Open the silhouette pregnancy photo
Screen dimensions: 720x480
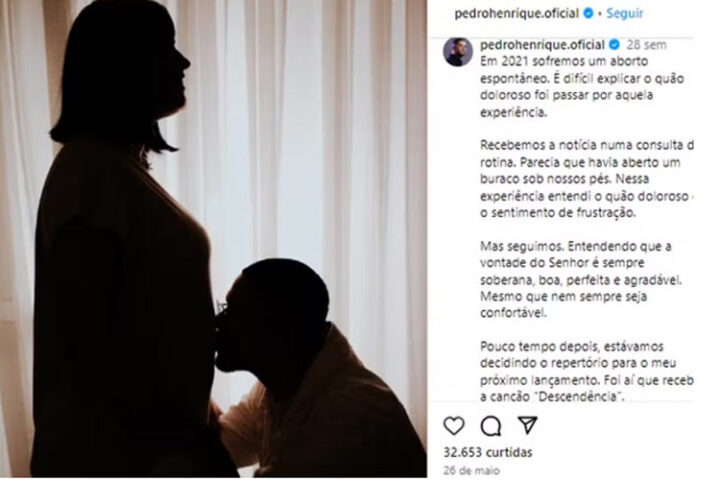[214, 239]
